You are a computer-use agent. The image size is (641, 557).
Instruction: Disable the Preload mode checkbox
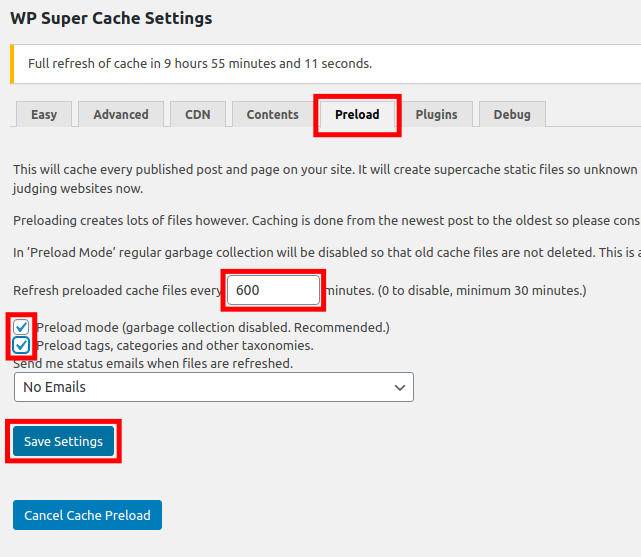click(x=22, y=327)
